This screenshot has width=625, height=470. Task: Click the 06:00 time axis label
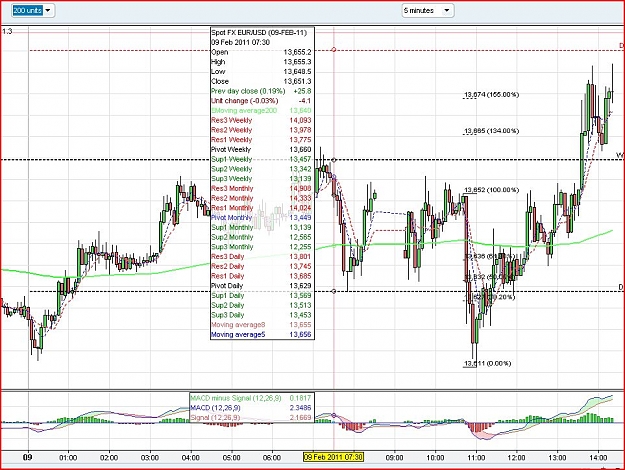click(272, 458)
